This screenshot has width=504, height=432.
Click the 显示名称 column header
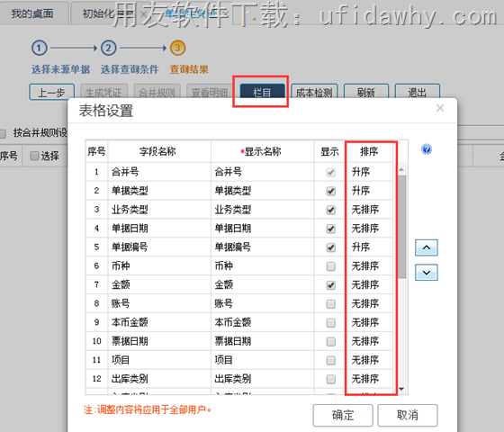click(x=262, y=151)
